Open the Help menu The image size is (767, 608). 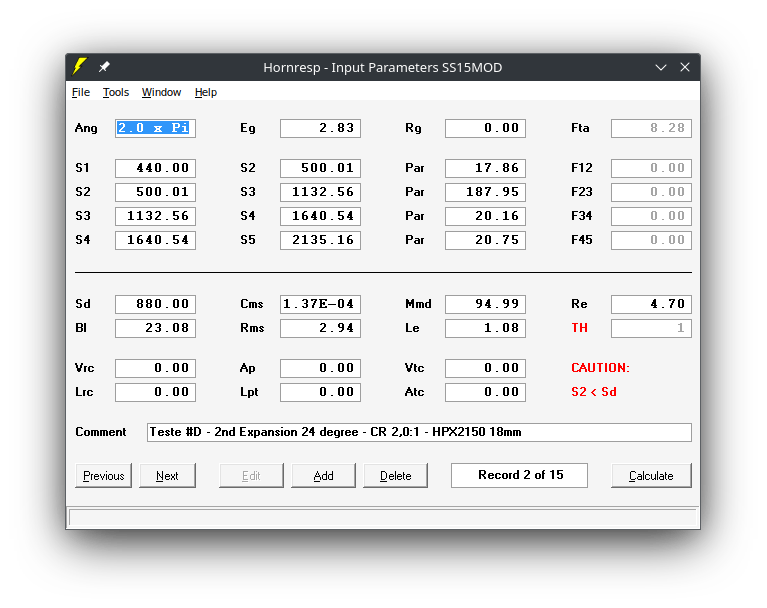(205, 92)
